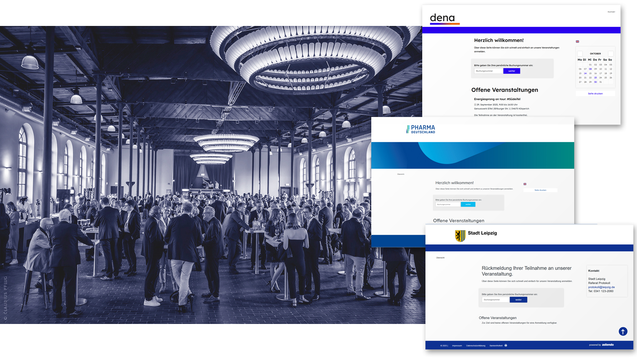Go to next month in Oktober calendar
Viewport: 637px width, 364px height.
click(x=611, y=53)
